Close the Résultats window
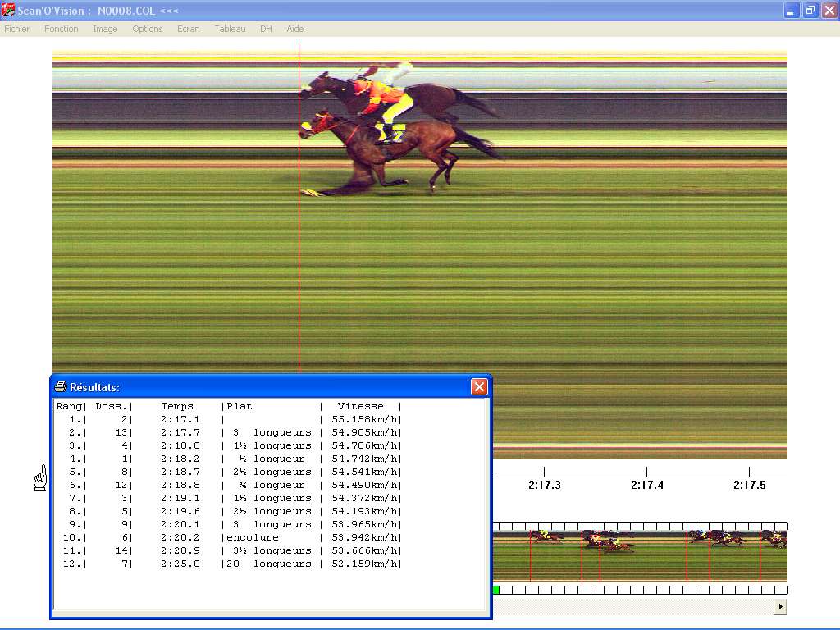 point(479,387)
